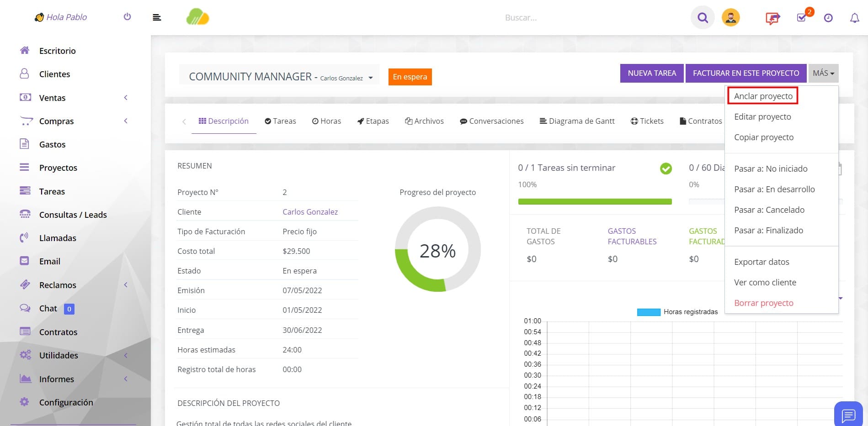Open the notifications bell icon
This screenshot has height=426, width=868.
854,18
